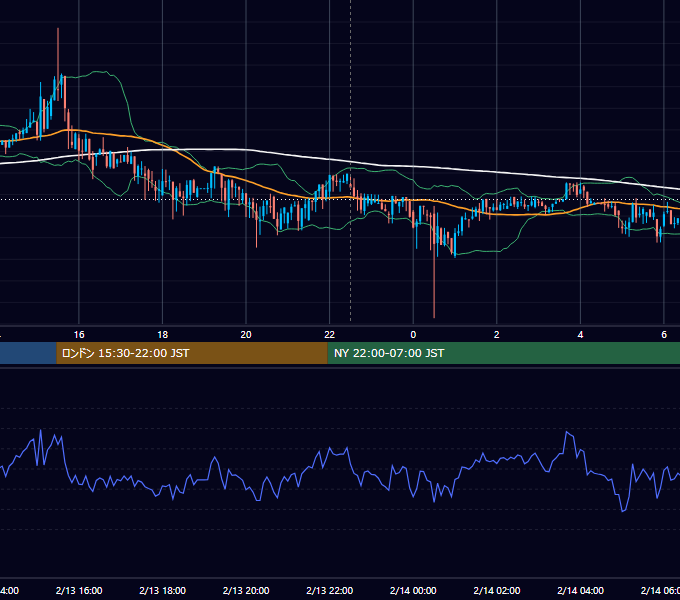Click the 2/14 04:00 date label
The image size is (680, 600).
coord(580,590)
